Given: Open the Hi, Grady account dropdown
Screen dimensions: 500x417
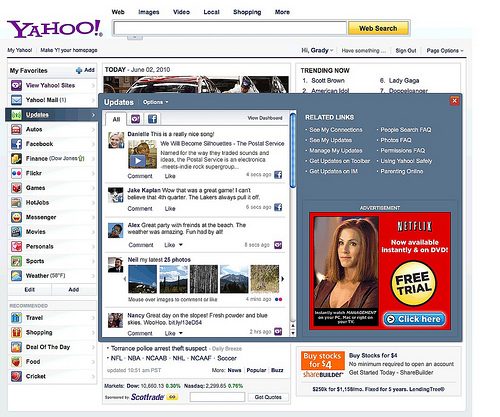Looking at the screenshot, I should (317, 51).
